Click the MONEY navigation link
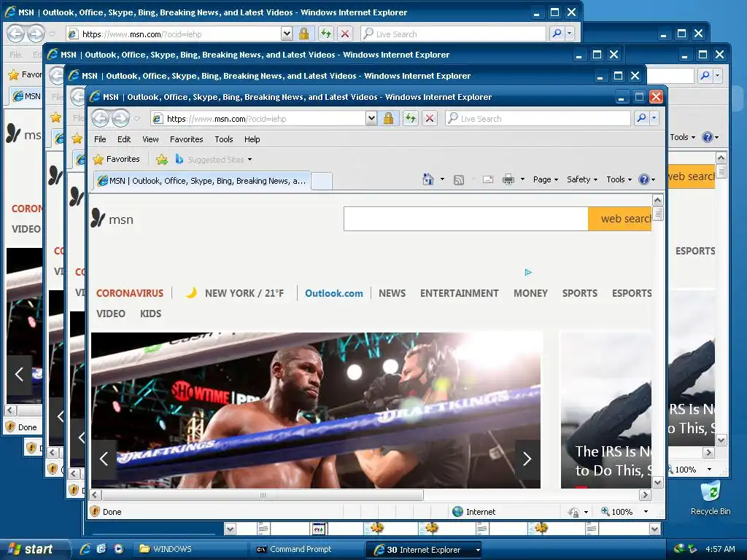Viewport: 747px width, 560px height. pos(530,293)
